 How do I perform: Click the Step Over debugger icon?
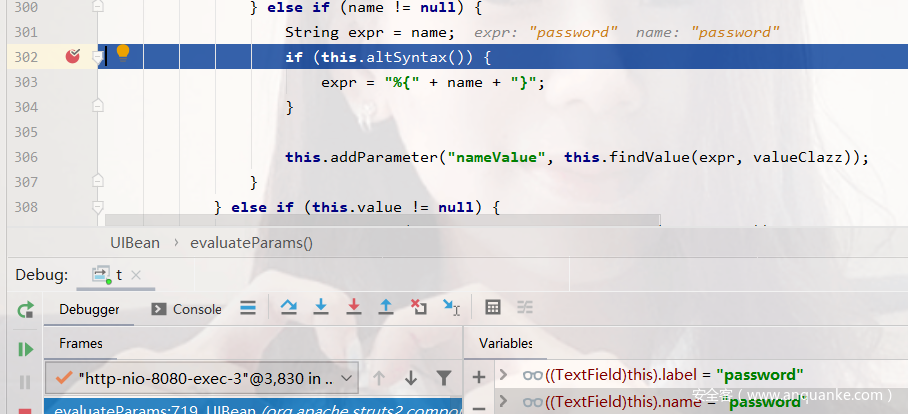coord(288,308)
